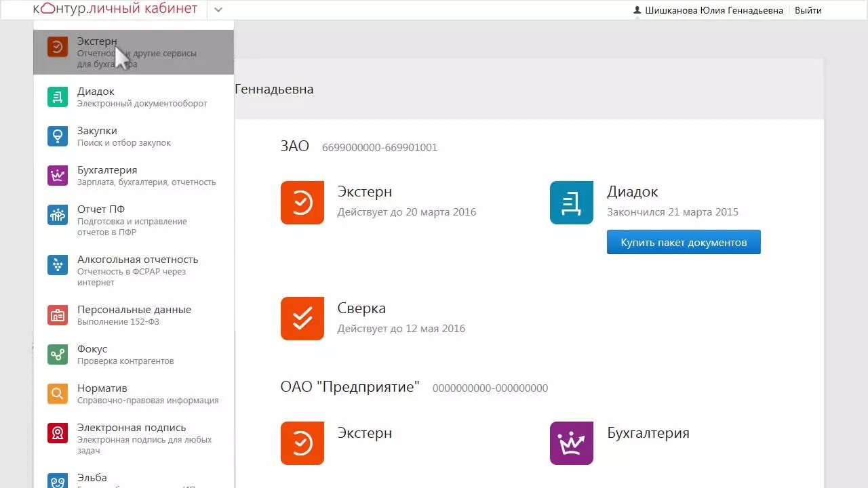Click the Закупки lightbulb icon in the menu
Image resolution: width=868 pixels, height=488 pixels.
pyautogui.click(x=58, y=136)
